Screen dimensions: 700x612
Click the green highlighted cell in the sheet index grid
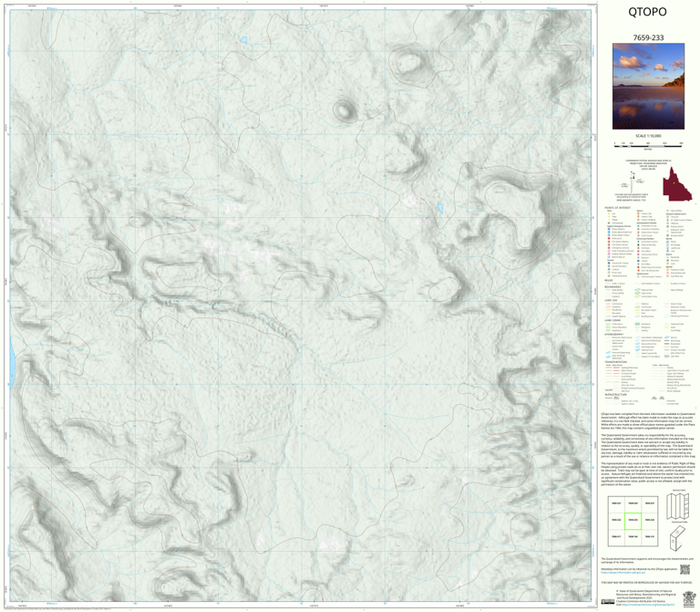coord(633,521)
